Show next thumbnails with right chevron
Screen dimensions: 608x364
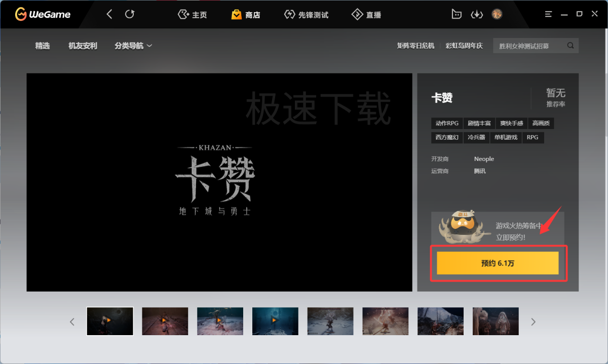(x=533, y=321)
